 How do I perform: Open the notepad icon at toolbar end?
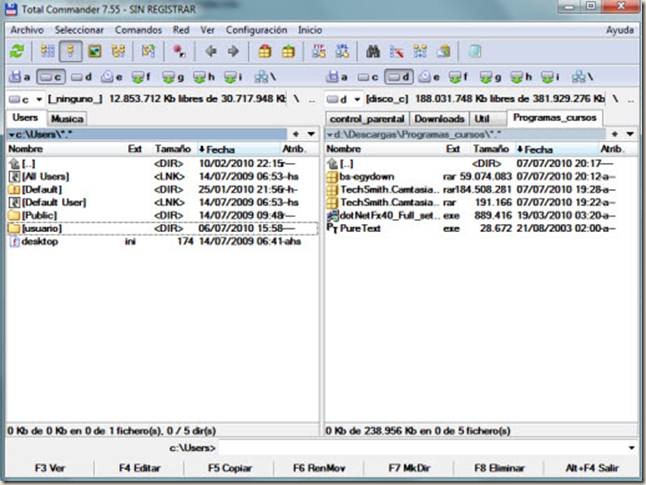pyautogui.click(x=475, y=52)
